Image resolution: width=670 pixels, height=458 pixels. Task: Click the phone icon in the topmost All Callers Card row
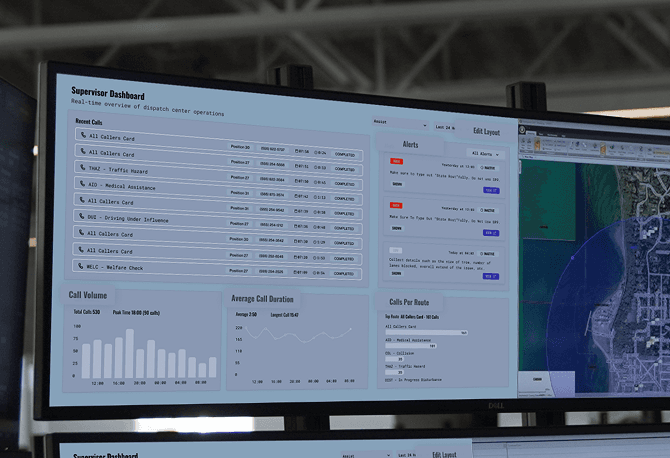83,135
